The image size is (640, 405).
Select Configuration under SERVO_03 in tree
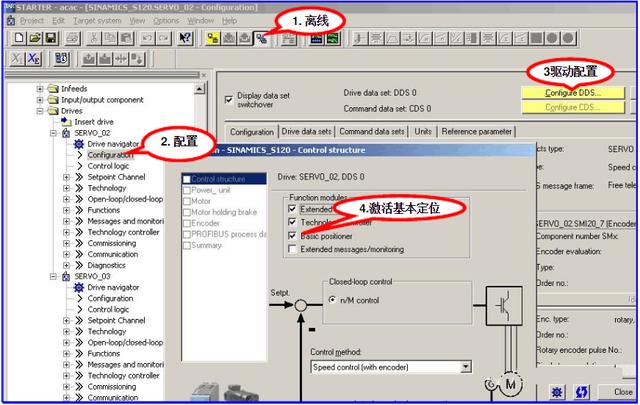109,298
